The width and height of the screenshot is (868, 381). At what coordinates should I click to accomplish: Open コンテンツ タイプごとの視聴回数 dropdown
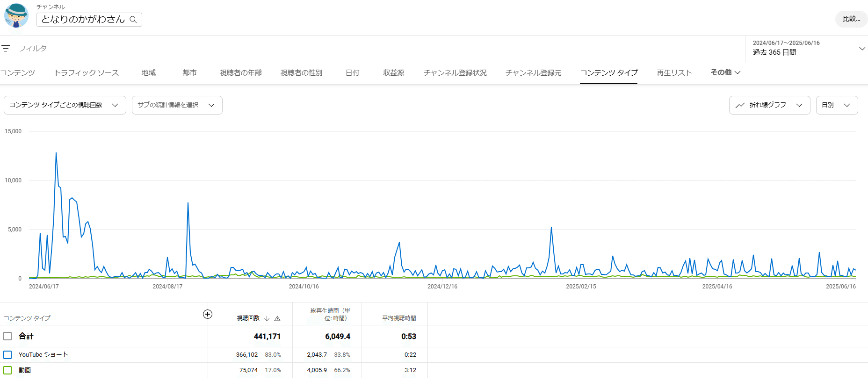(x=65, y=105)
